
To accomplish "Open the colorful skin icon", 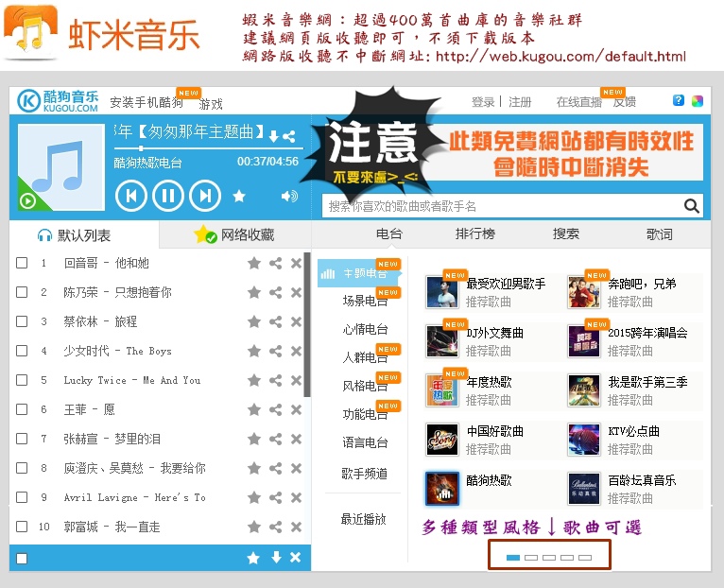I will tap(697, 101).
